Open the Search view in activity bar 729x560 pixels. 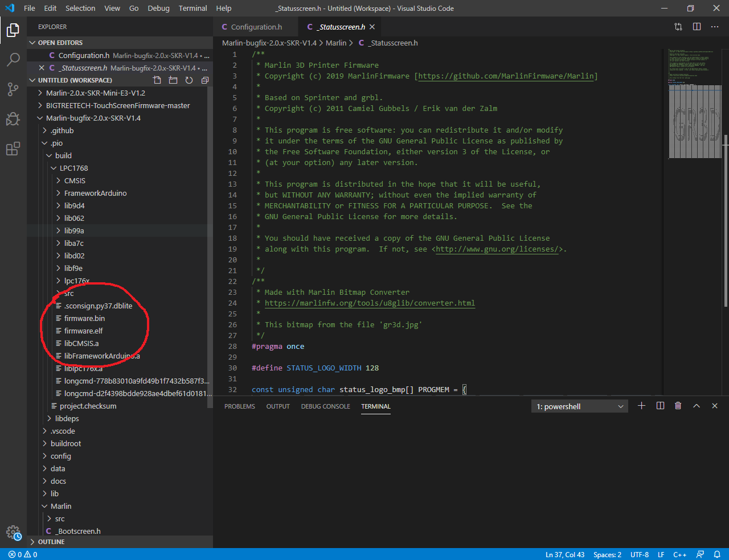[13, 59]
